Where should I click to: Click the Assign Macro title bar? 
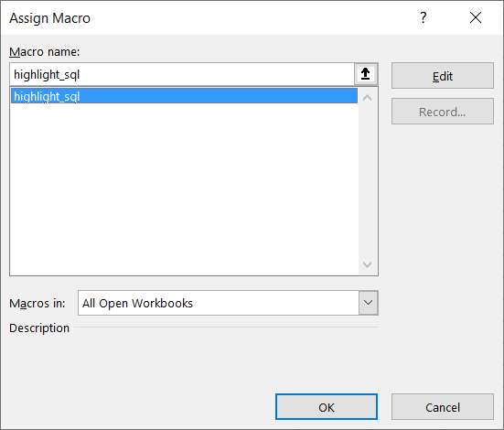coord(206,18)
